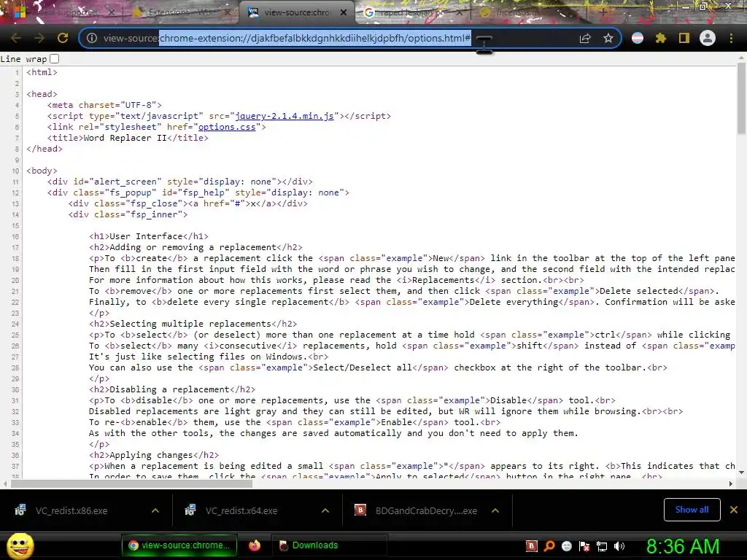The image size is (747, 560).
Task: Select the view-source:chrome tab
Action: click(x=296, y=12)
